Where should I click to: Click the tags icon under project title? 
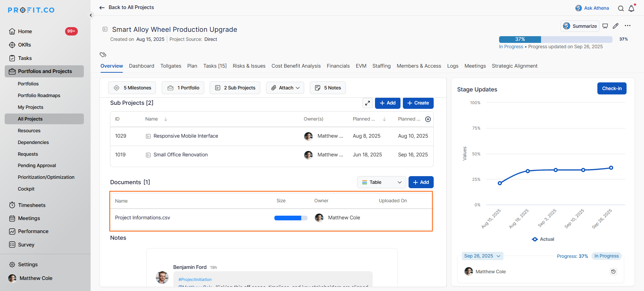click(x=103, y=55)
